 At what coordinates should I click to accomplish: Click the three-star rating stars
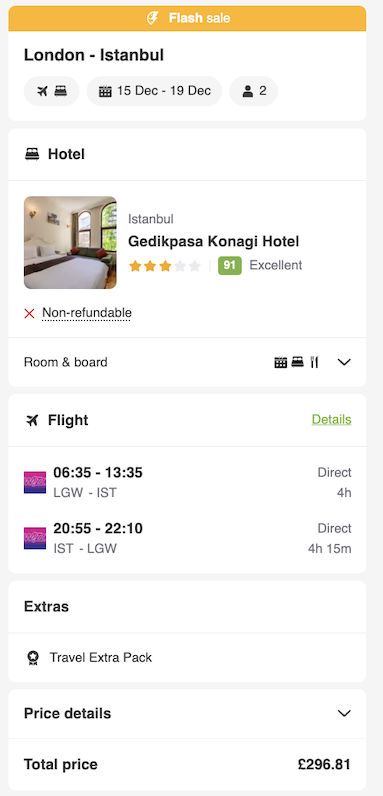(x=165, y=266)
